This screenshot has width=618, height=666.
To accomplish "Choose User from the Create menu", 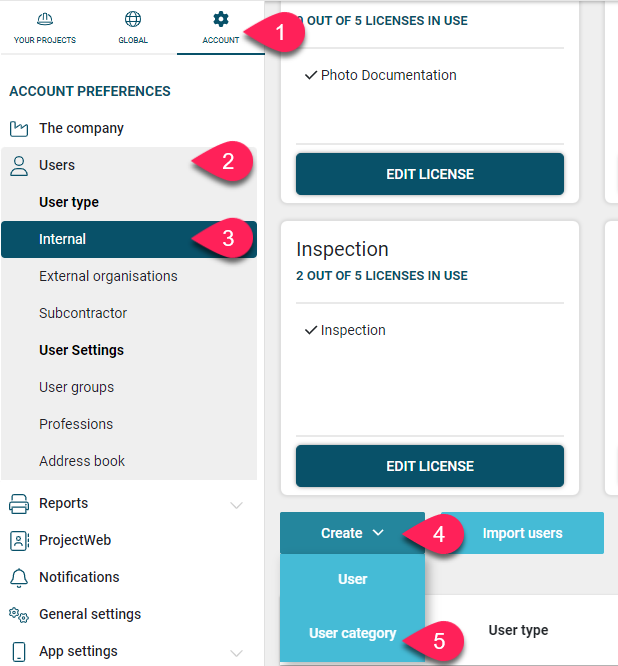I will pos(353,579).
